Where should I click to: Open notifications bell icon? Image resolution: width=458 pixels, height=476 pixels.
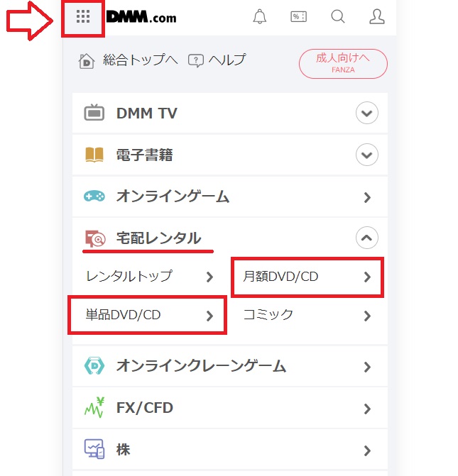(260, 16)
